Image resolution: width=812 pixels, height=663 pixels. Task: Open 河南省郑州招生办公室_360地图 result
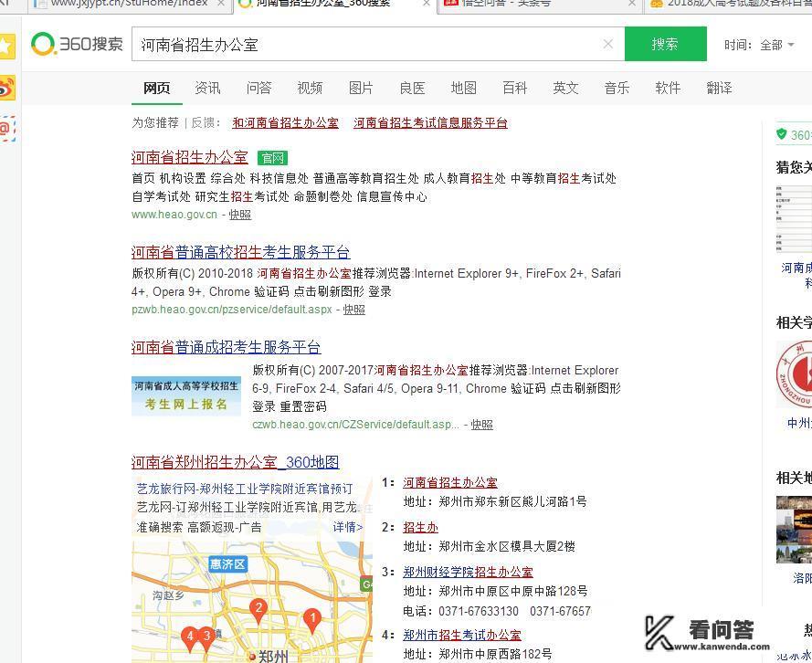pyautogui.click(x=236, y=462)
